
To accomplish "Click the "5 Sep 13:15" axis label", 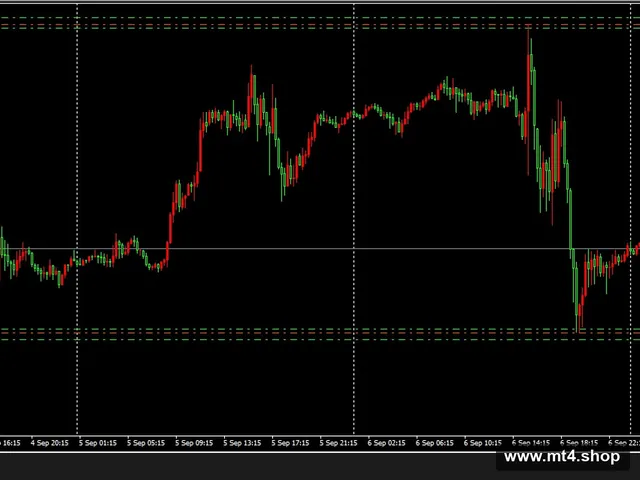I will click(x=242, y=443).
